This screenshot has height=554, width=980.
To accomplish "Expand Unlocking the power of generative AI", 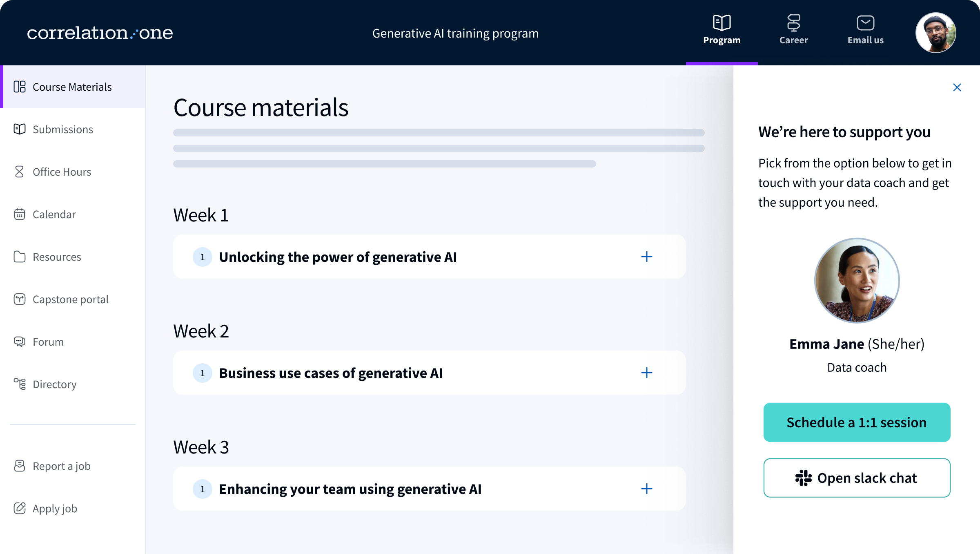I will pyautogui.click(x=647, y=257).
